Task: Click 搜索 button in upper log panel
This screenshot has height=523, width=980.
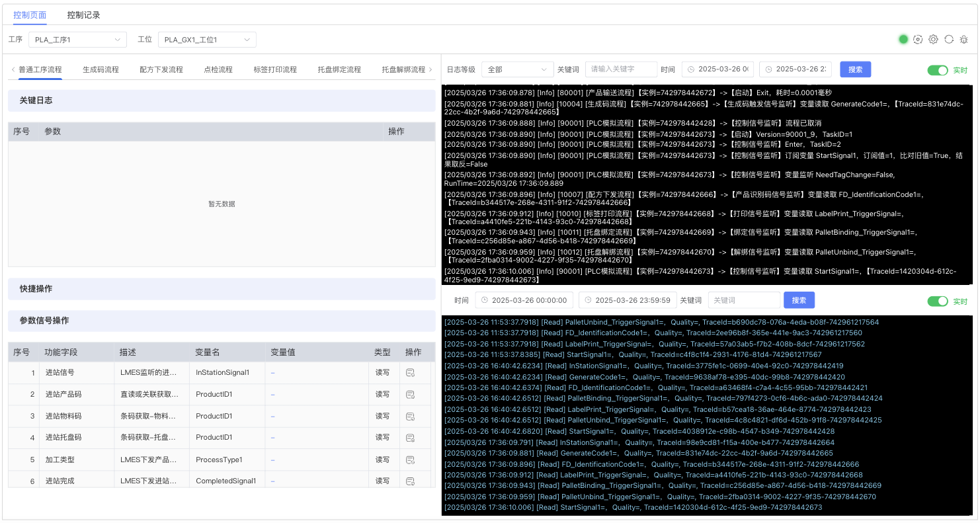Action: pos(855,69)
